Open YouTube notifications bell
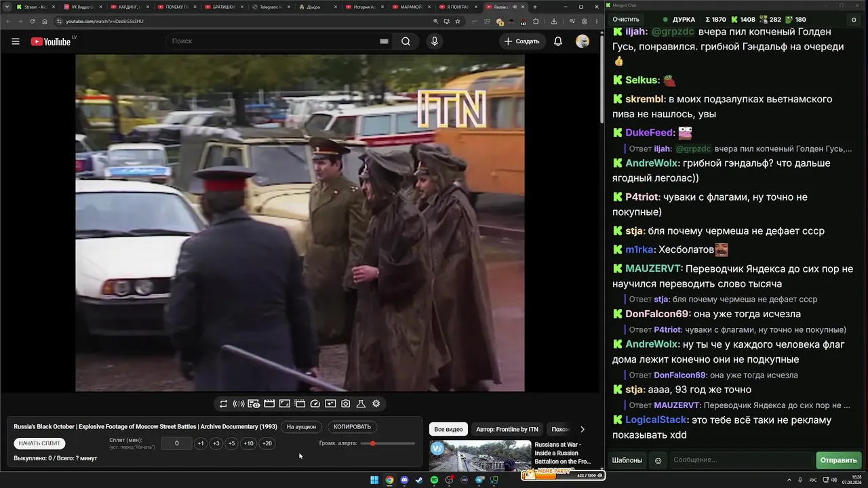Screen dimensions: 868x488 coord(558,41)
